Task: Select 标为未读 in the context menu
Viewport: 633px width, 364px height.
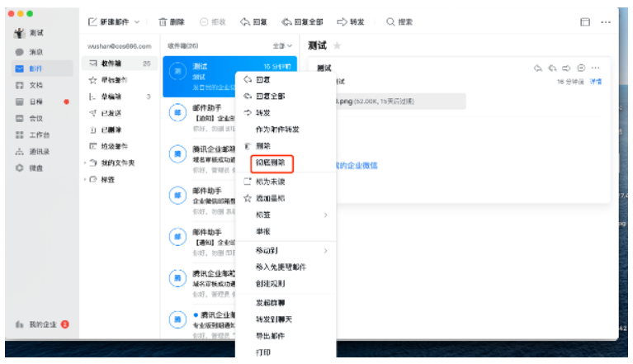Action: tap(272, 181)
